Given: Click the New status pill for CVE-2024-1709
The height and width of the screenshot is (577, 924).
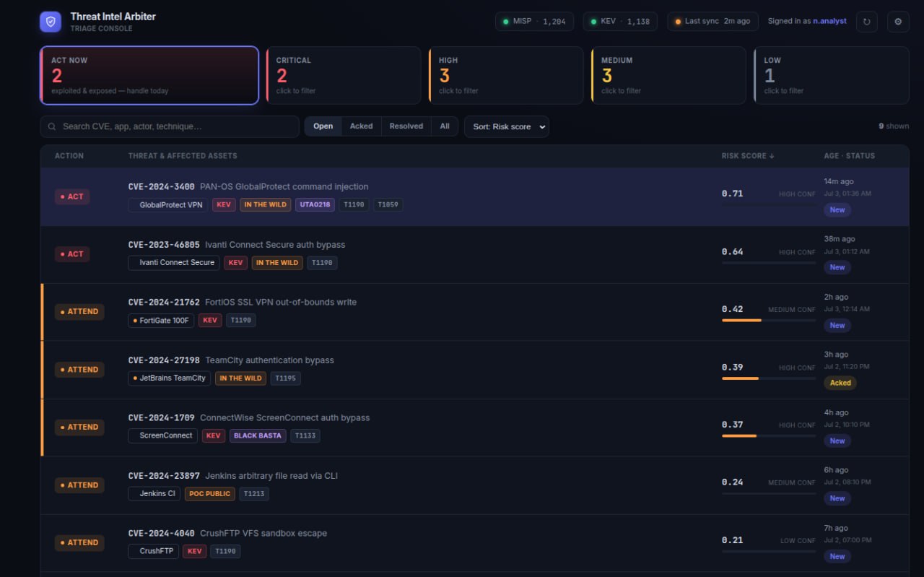Looking at the screenshot, I should pyautogui.click(x=837, y=441).
